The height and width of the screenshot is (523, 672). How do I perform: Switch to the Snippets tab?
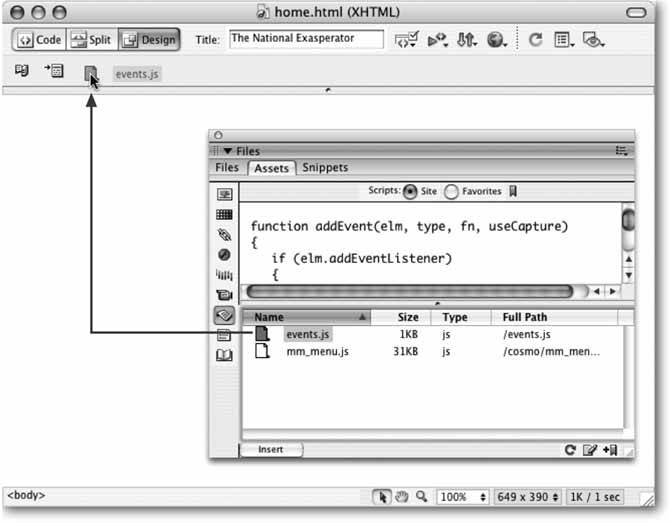(x=325, y=168)
